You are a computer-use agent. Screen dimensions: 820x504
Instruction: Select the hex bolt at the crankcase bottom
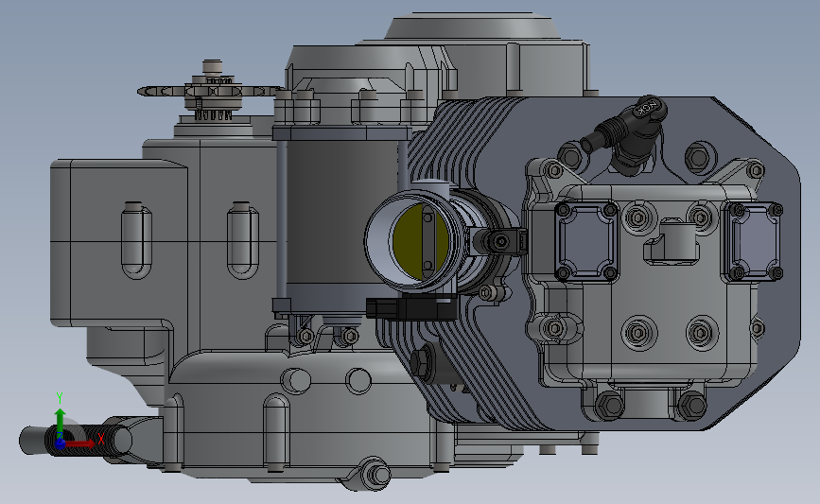point(378,475)
